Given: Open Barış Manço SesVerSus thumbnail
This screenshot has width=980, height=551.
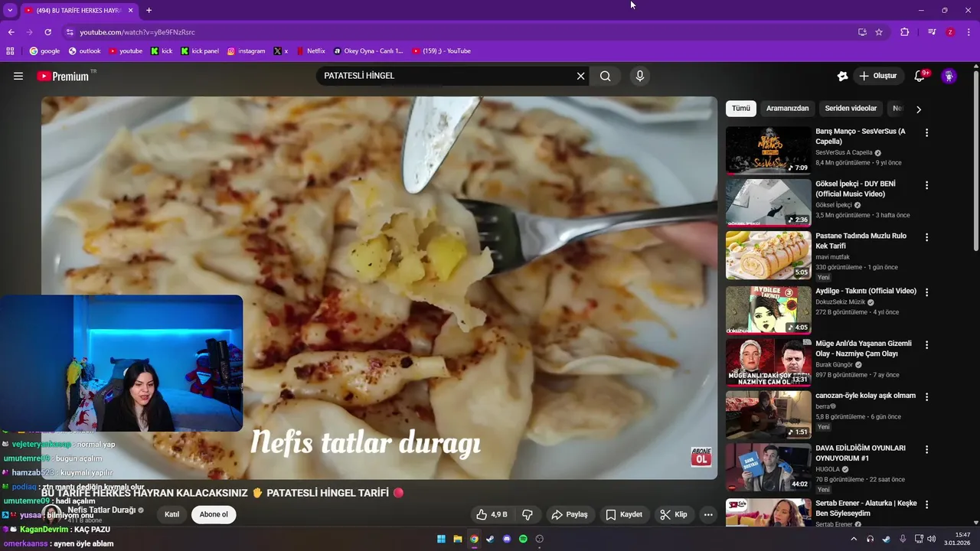Looking at the screenshot, I should coord(768,150).
